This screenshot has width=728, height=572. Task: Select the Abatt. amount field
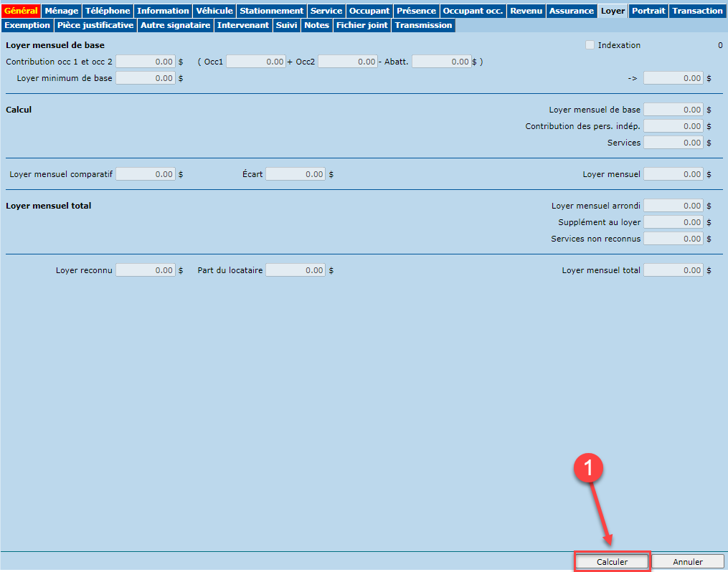[441, 62]
